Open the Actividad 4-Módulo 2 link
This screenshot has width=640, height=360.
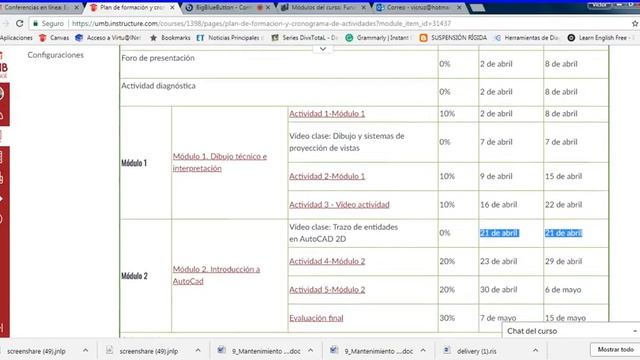tap(327, 261)
